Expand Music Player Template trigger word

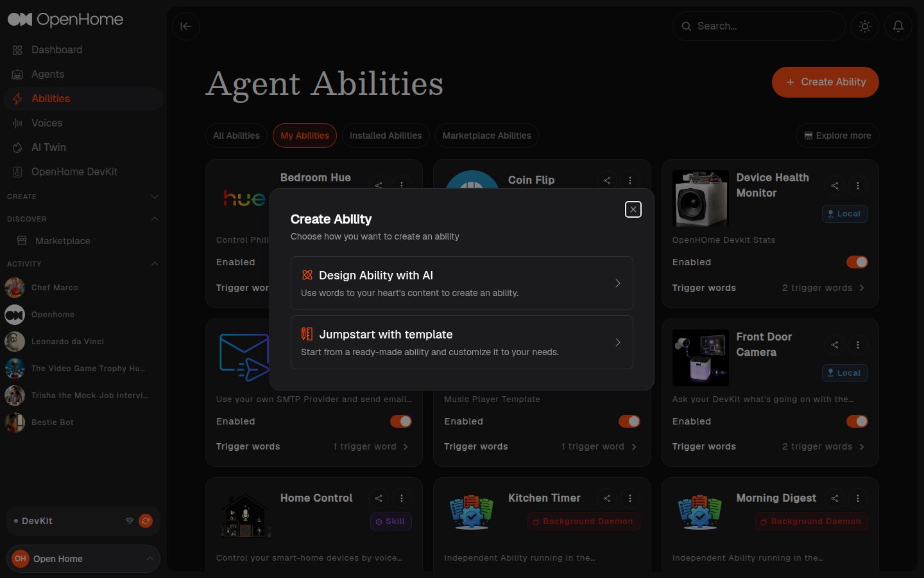[599, 446]
